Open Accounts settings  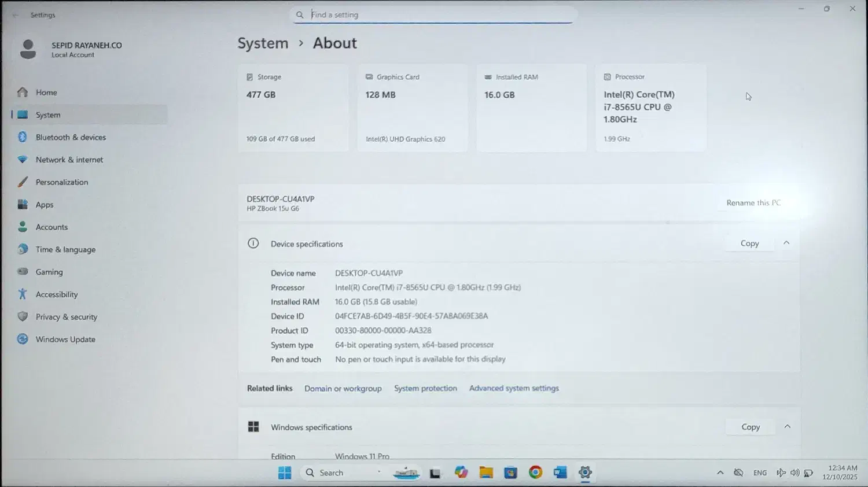point(52,227)
